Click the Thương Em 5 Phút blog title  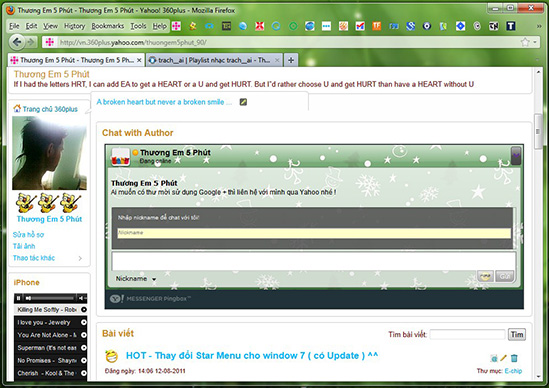51,74
